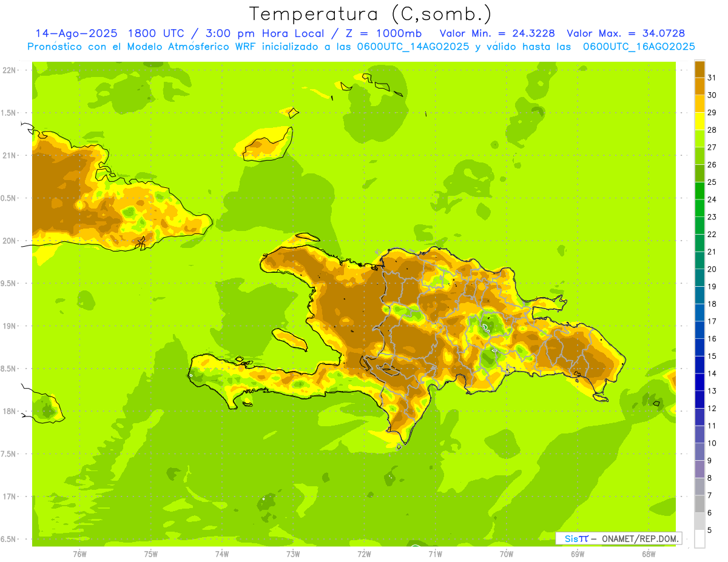Click the '75W' longitude label
The height and width of the screenshot is (562, 728).
pos(151,554)
